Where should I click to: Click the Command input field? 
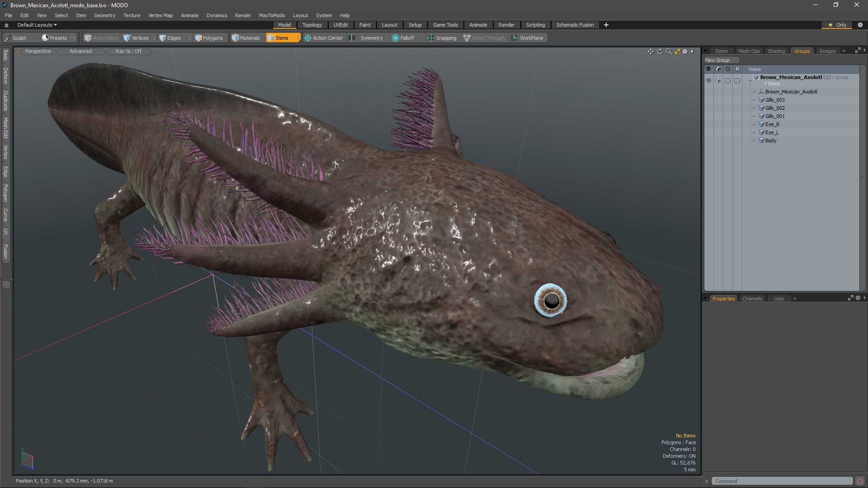(782, 481)
